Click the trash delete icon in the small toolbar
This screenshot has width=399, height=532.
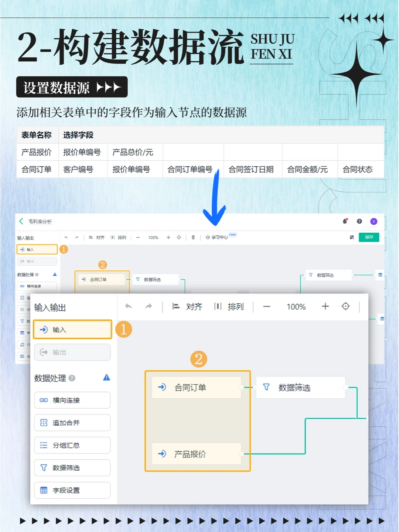(193, 238)
